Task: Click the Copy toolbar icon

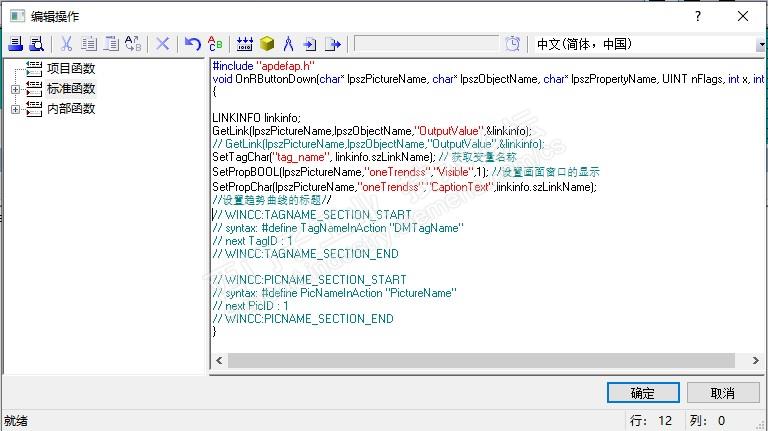Action: tap(89, 44)
